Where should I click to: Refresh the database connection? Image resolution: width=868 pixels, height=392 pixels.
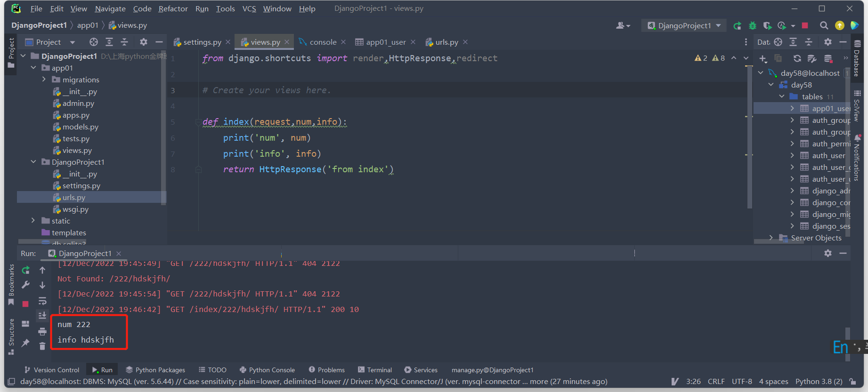pyautogui.click(x=797, y=58)
